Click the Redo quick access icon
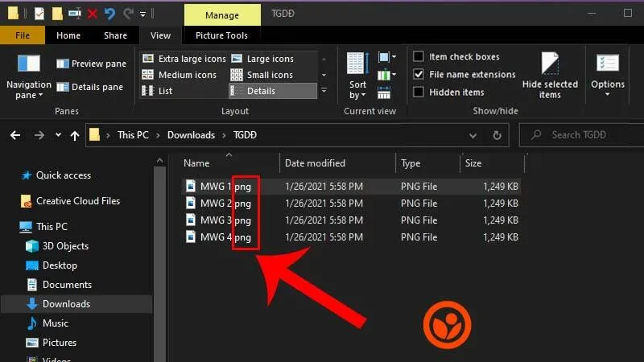This screenshot has width=644, height=362. pos(128,14)
